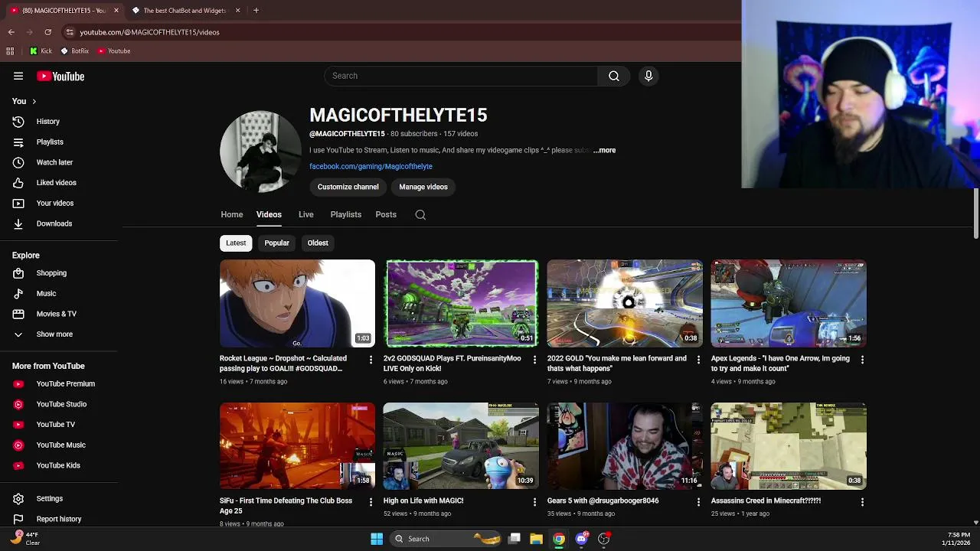The height and width of the screenshot is (551, 980).
Task: Open Windows Start menu
Action: click(x=377, y=539)
